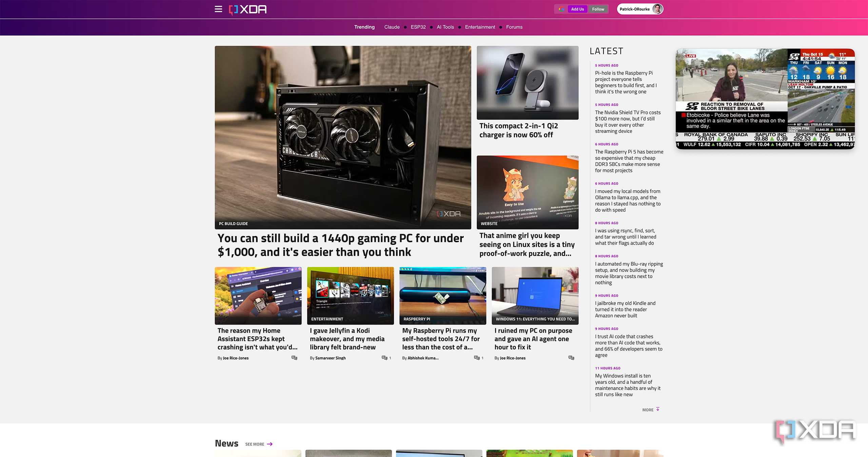Click the arrow next to News SEE MORE

[x=270, y=444]
